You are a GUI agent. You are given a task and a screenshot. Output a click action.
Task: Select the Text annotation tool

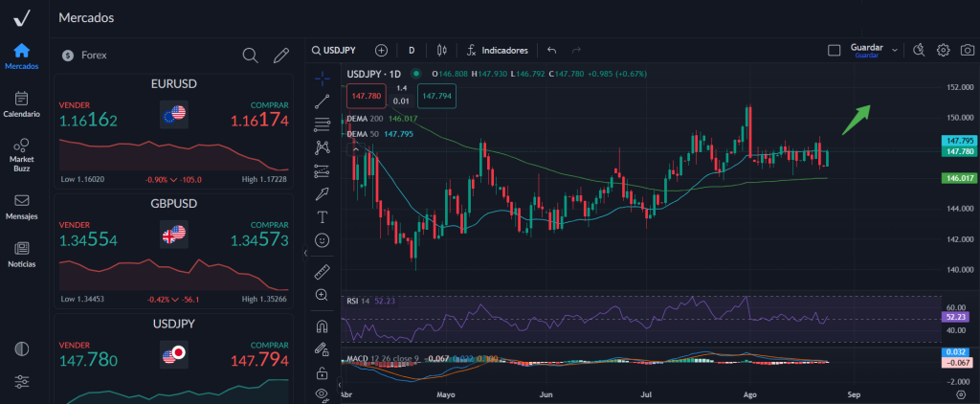click(323, 217)
